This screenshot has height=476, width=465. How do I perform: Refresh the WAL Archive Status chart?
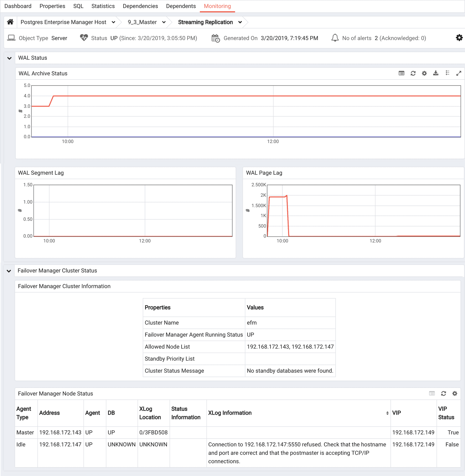point(413,73)
